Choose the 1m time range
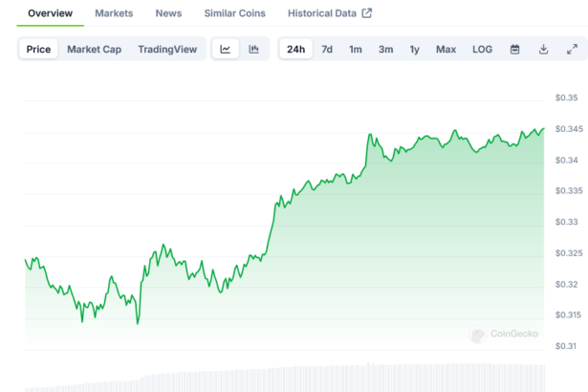The image size is (588, 392). coord(356,49)
